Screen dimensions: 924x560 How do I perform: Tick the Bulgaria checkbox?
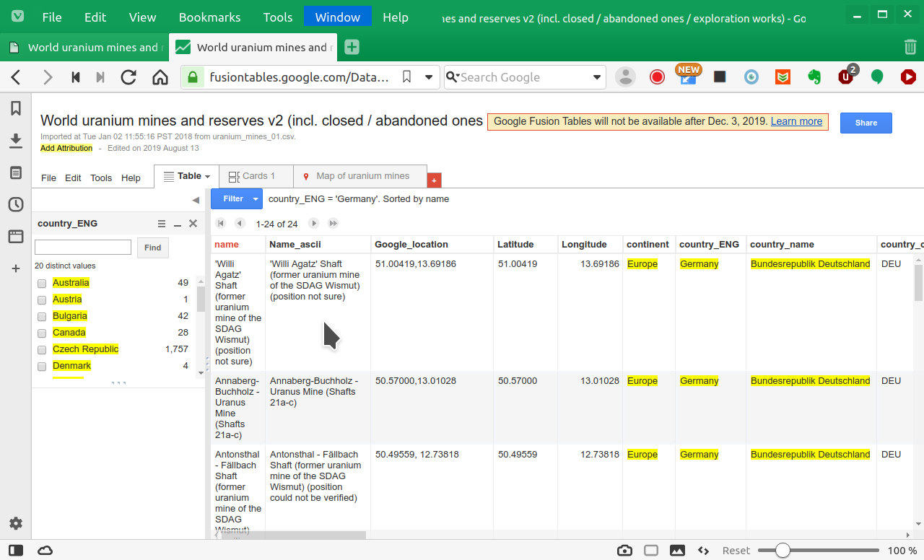(x=42, y=317)
